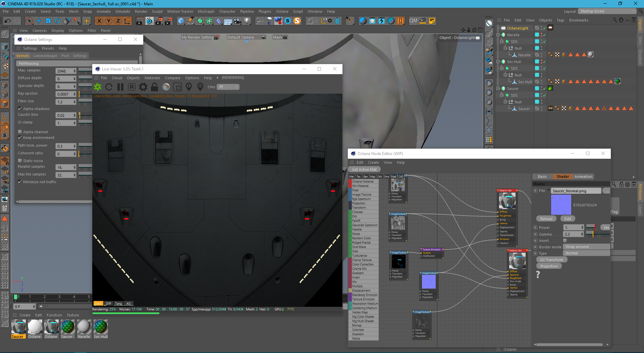Switch to the Cameraimager tab
Screen dimensions: 644x353
click(45, 56)
